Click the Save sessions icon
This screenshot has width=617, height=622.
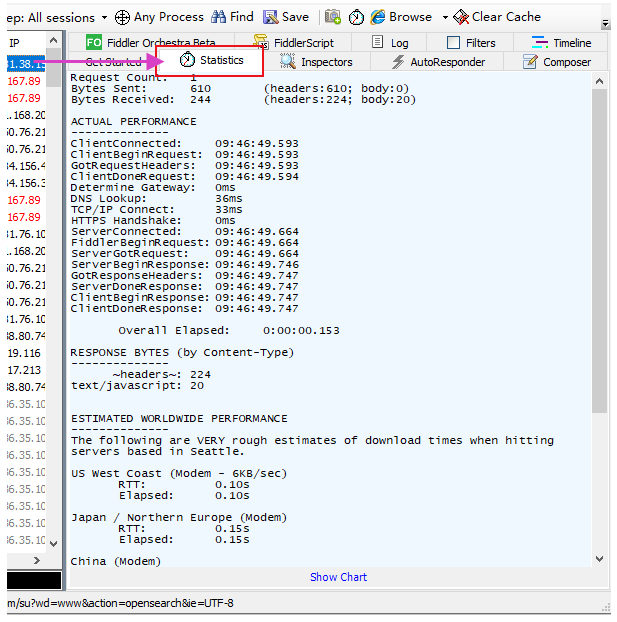point(271,17)
